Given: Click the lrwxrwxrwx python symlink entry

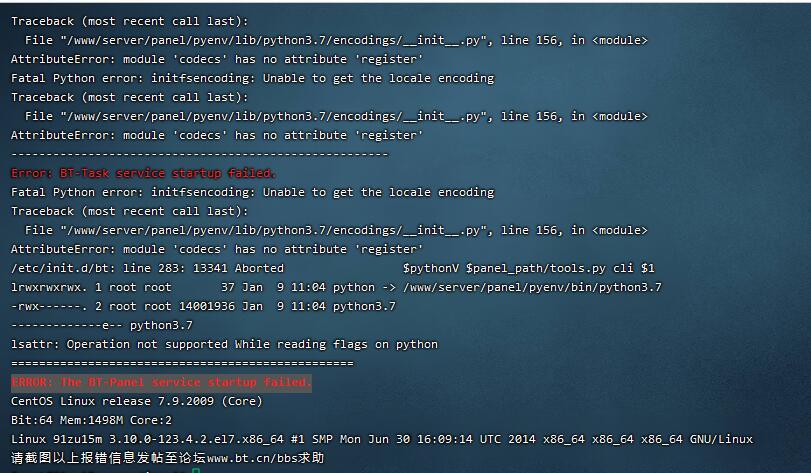Looking at the screenshot, I should tap(336, 287).
